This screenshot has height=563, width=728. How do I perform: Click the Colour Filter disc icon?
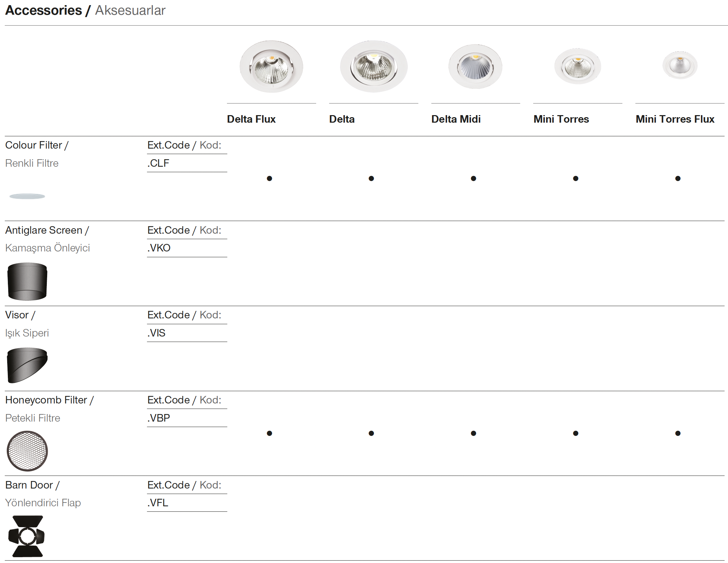[27, 196]
